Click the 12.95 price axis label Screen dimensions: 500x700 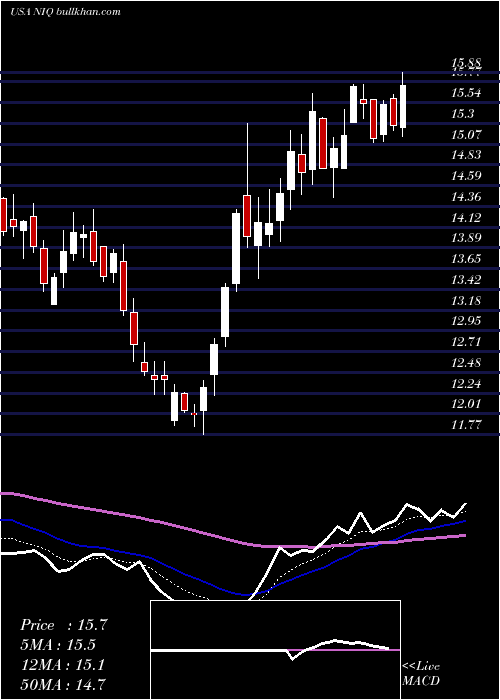coord(466,321)
